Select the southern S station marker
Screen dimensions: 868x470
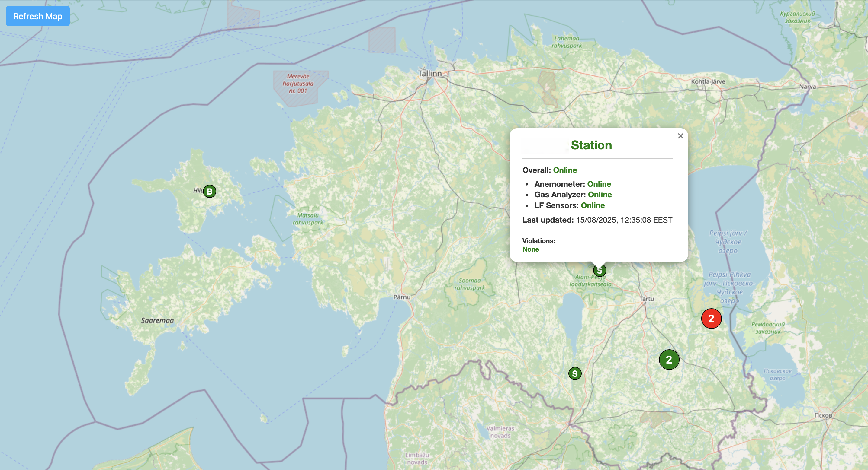575,373
